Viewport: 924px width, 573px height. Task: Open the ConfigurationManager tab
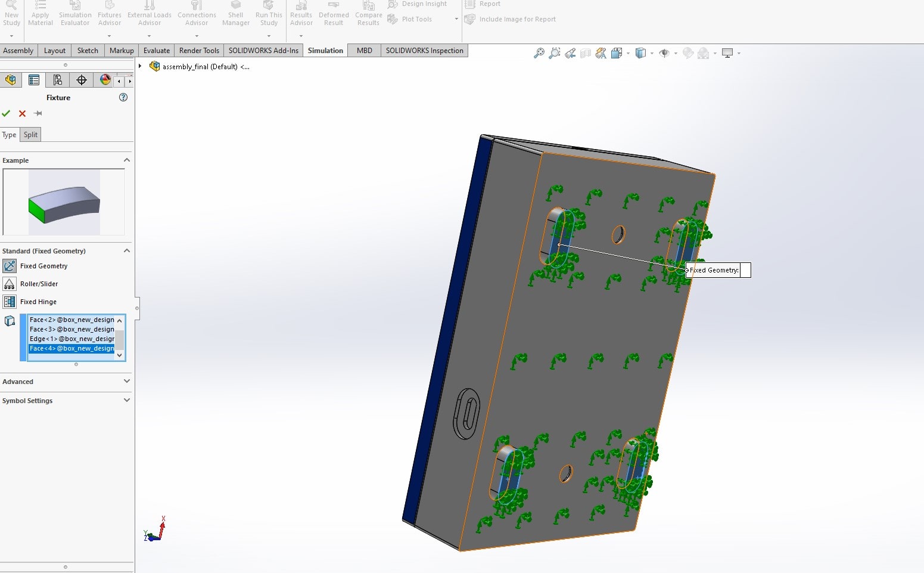coord(58,80)
